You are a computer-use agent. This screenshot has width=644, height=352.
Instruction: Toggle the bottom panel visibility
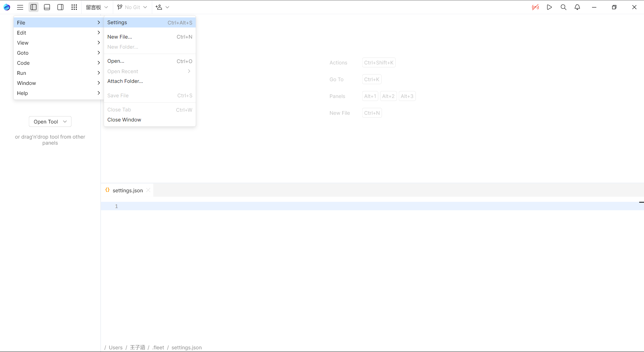coord(47,7)
